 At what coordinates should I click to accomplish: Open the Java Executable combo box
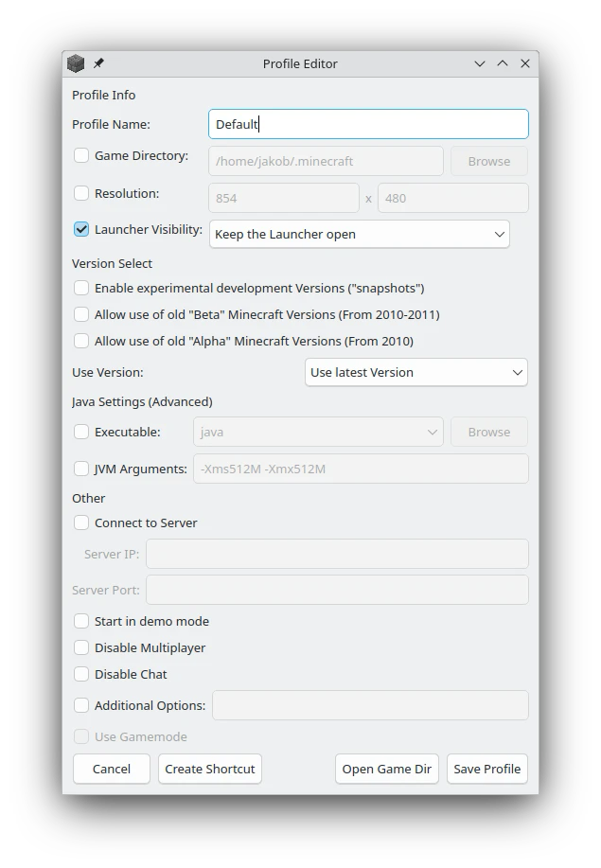click(x=318, y=432)
